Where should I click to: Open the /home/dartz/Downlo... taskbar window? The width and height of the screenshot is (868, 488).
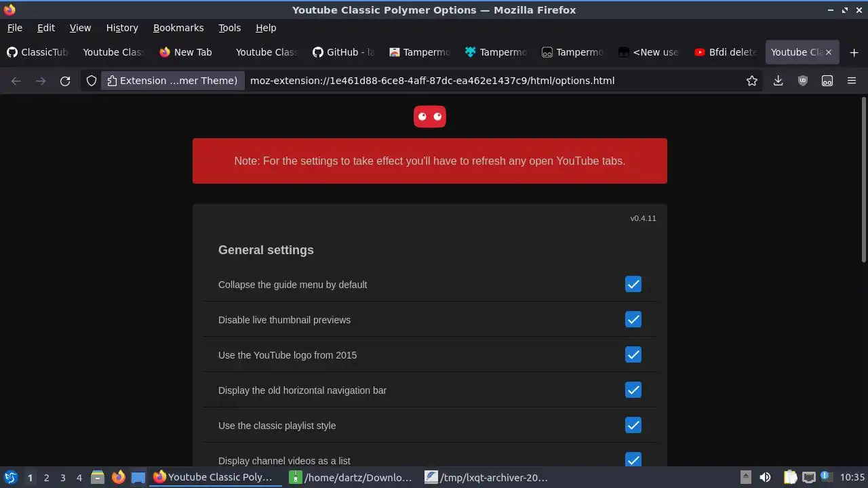click(351, 477)
